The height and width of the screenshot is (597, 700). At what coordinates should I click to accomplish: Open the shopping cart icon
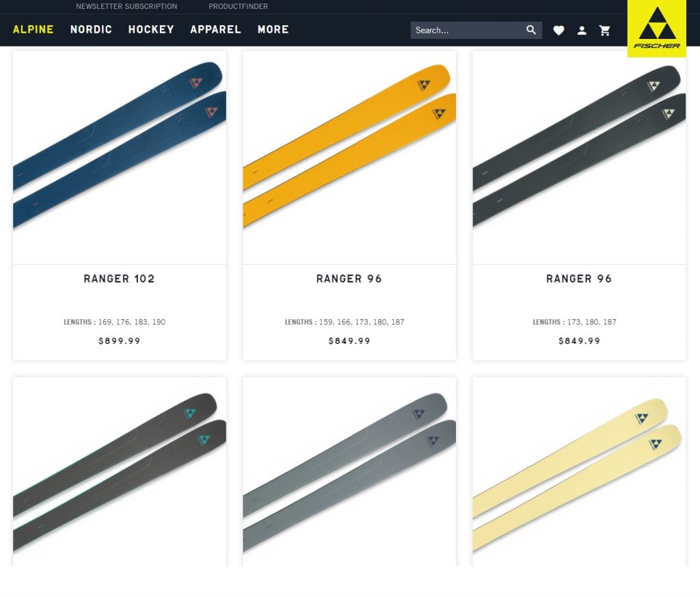pyautogui.click(x=605, y=30)
